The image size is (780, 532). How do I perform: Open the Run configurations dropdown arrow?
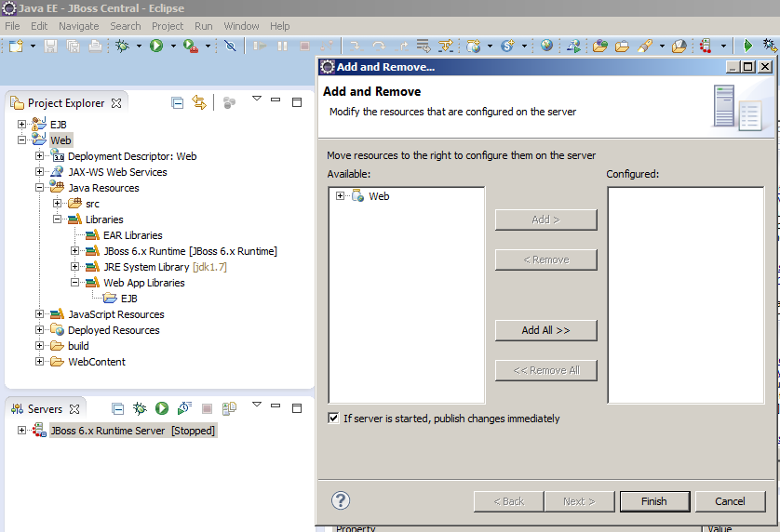pos(173,47)
